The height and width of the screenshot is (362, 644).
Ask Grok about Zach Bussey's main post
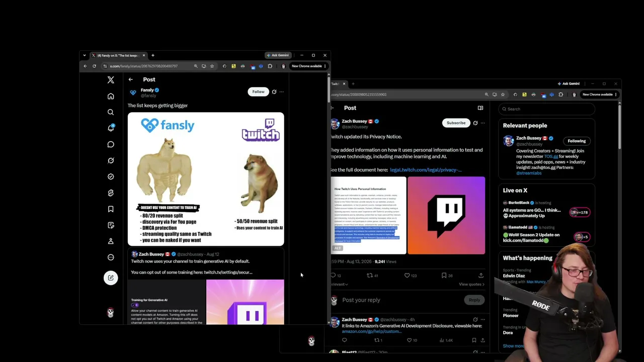pyautogui.click(x=475, y=123)
